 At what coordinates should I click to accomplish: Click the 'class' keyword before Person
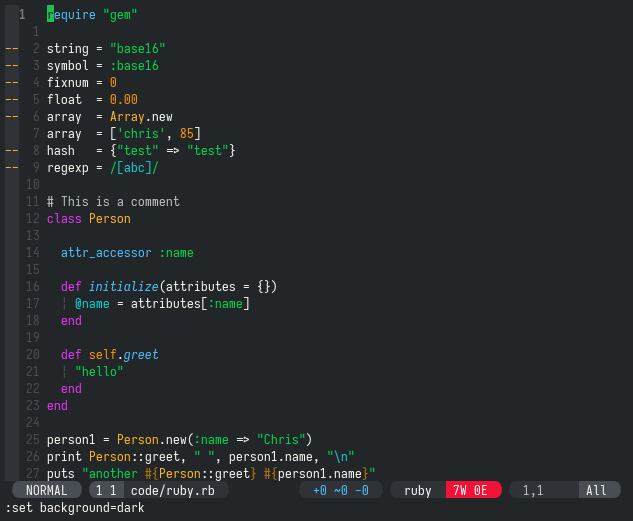click(x=64, y=219)
